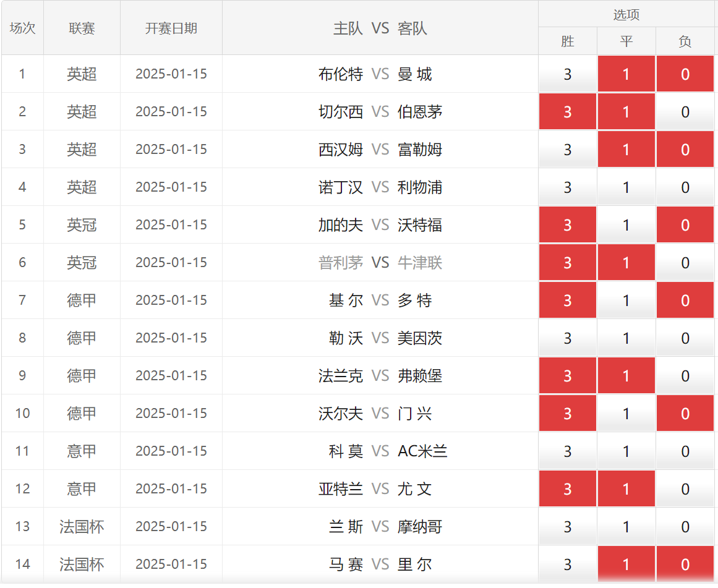The width and height of the screenshot is (718, 588).
Task: Unselect draw (1) for 西汉姆 VS 富勒姆
Action: click(626, 150)
